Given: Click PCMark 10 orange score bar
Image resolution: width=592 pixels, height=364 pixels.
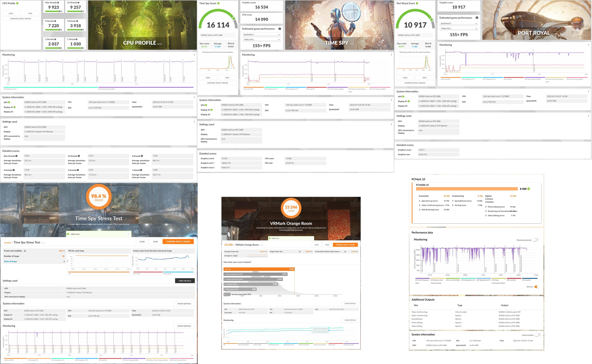Looking at the screenshot, I should click(x=467, y=189).
